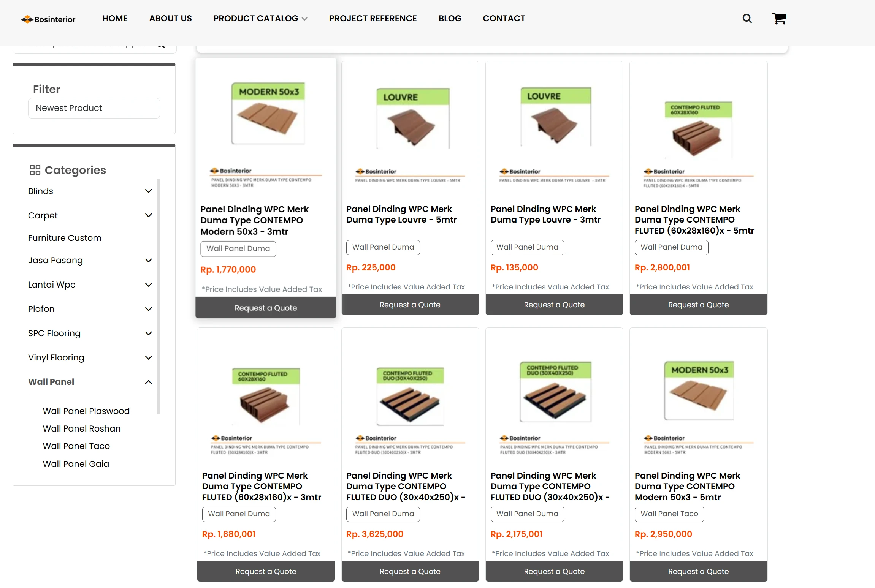Open the ABOUT US page
This screenshot has height=588, width=875.
(170, 18)
